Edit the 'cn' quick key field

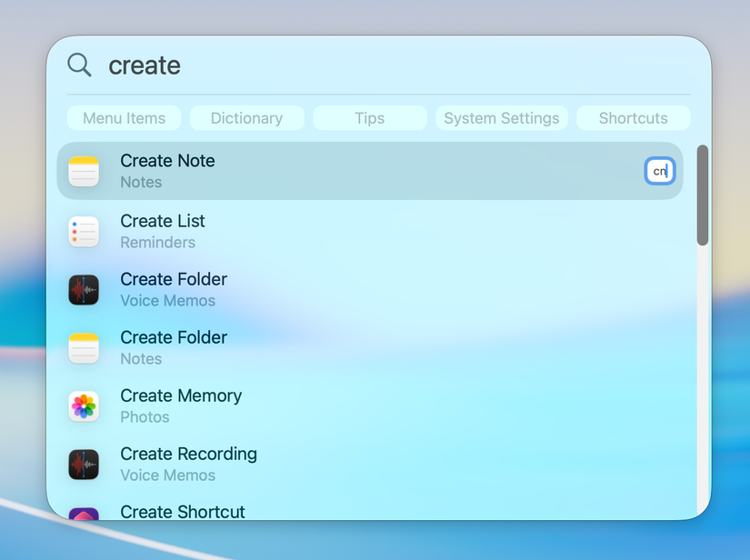tap(660, 171)
